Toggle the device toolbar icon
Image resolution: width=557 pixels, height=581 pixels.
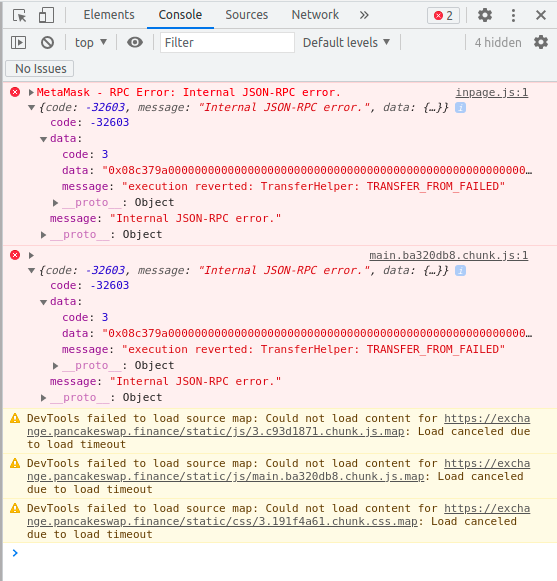46,16
